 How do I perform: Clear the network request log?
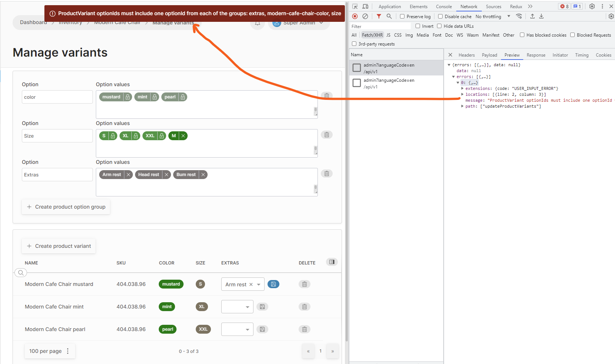click(x=365, y=16)
